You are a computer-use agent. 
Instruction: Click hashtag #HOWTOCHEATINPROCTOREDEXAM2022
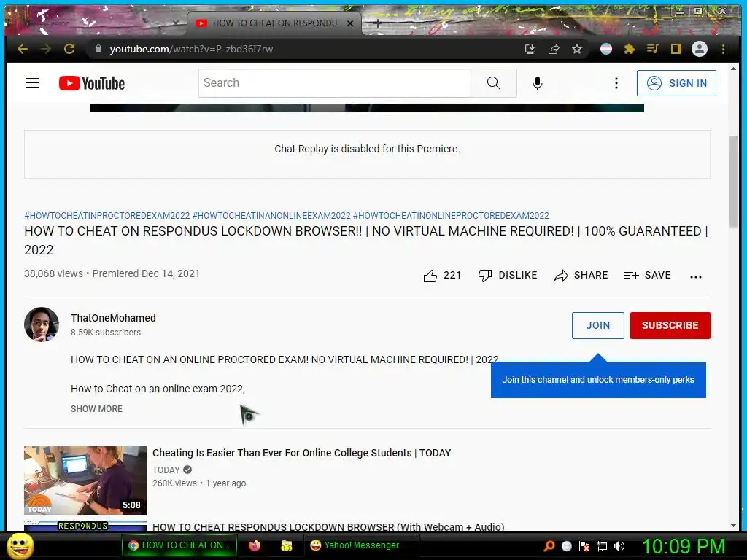(x=107, y=215)
